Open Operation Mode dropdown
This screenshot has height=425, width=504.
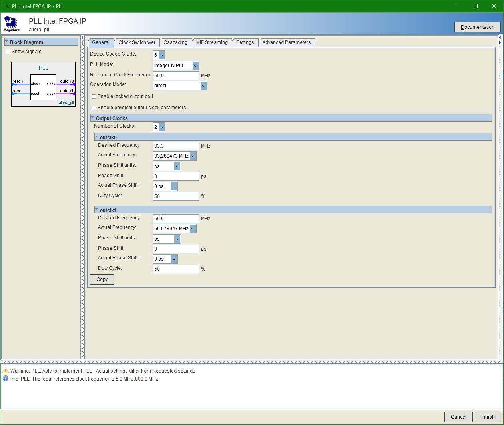(203, 86)
